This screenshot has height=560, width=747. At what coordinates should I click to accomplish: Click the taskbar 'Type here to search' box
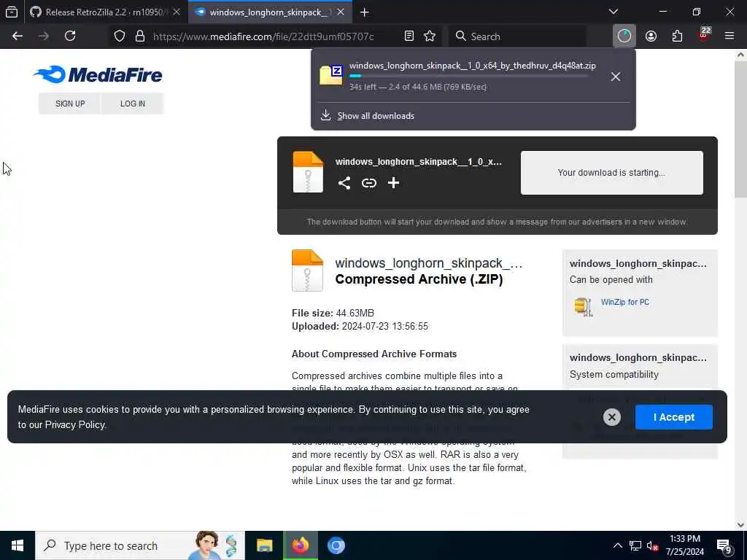pos(140,545)
